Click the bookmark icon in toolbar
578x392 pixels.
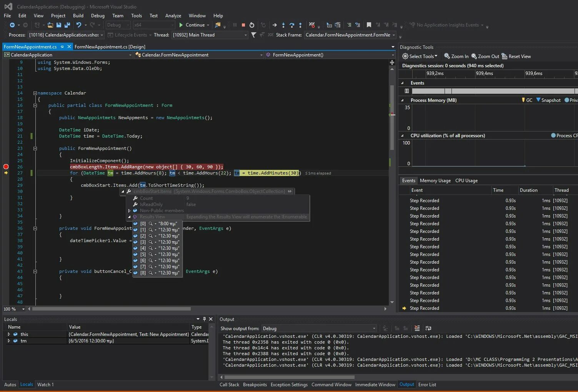coord(369,25)
